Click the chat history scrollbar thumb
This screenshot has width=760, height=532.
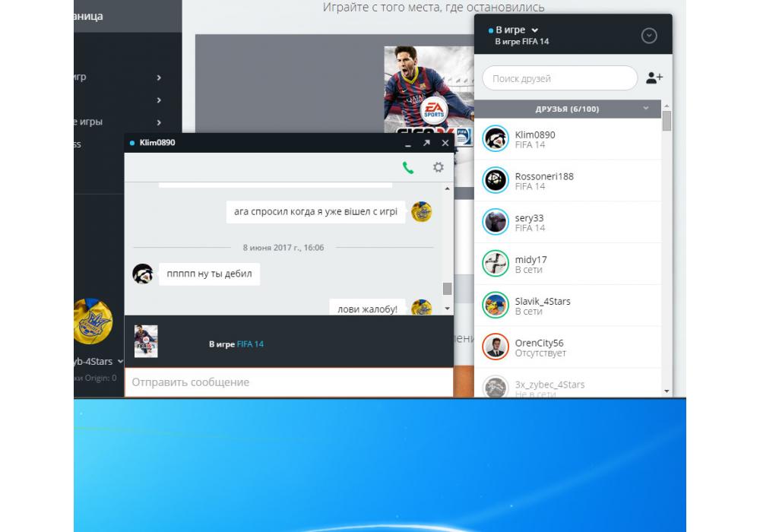pos(447,289)
